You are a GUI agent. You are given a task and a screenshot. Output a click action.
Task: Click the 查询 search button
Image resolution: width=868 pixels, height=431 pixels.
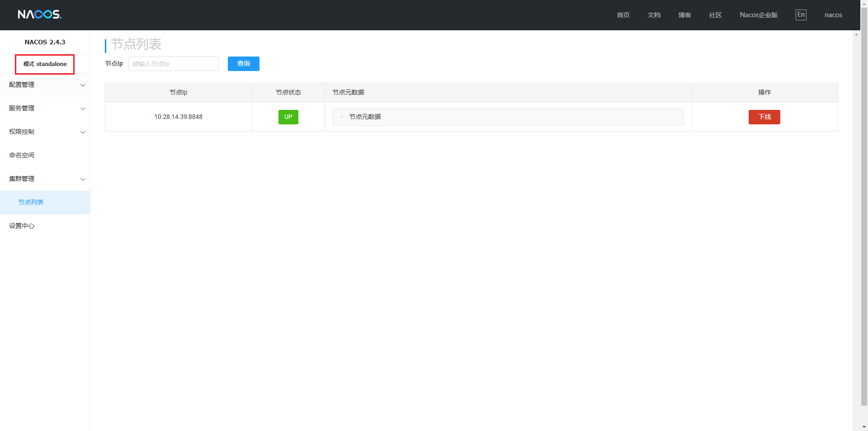click(x=243, y=64)
